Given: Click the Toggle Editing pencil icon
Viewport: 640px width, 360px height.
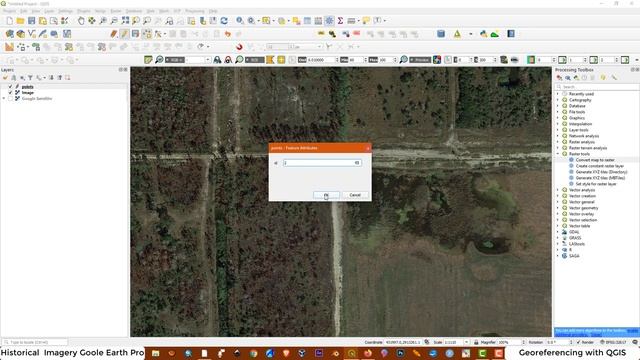Looking at the screenshot, I should pyautogui.click(x=124, y=34).
